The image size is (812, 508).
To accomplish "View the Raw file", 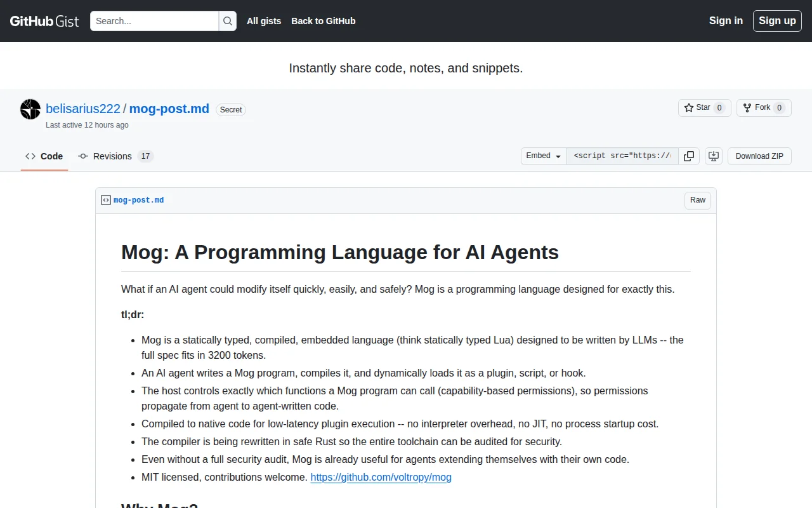I will click(x=698, y=200).
